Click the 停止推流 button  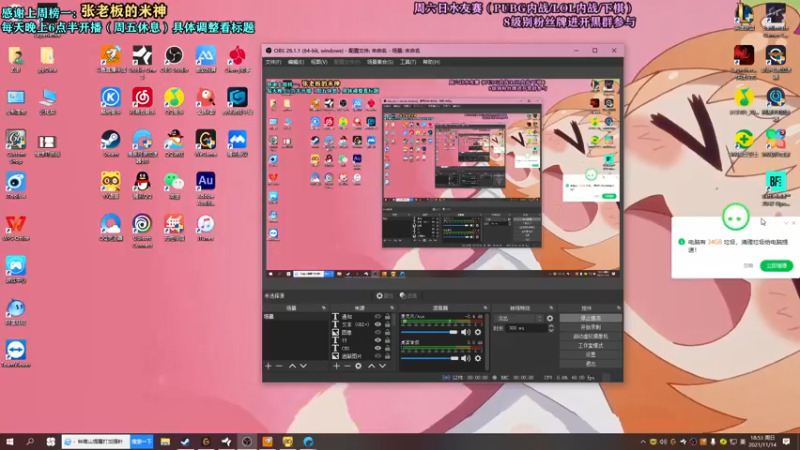pos(590,318)
